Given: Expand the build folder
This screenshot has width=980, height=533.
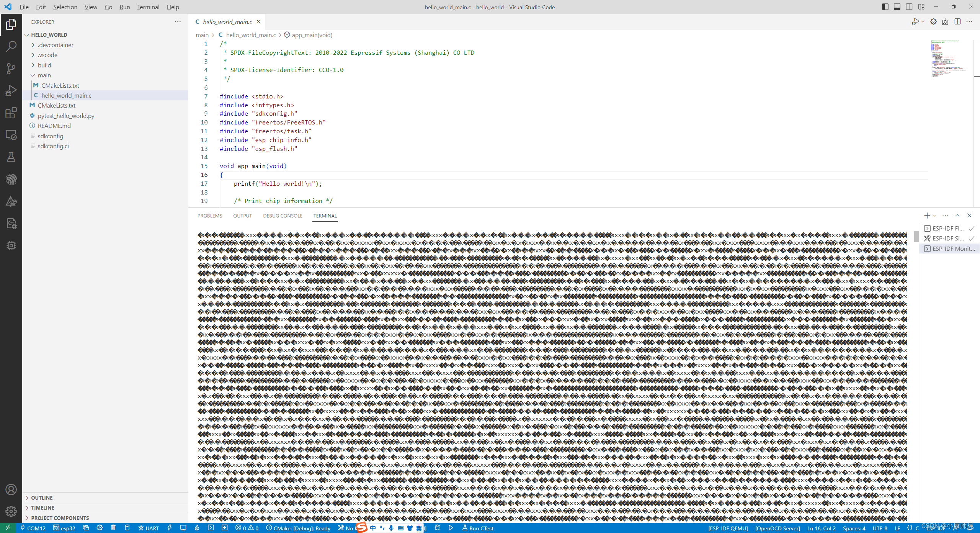Looking at the screenshot, I should [x=44, y=65].
